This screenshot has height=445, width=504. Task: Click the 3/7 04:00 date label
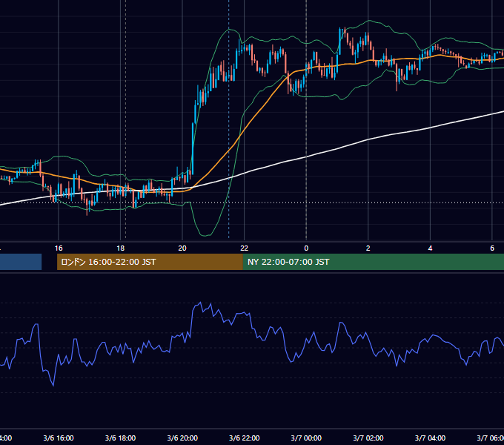(x=430, y=438)
